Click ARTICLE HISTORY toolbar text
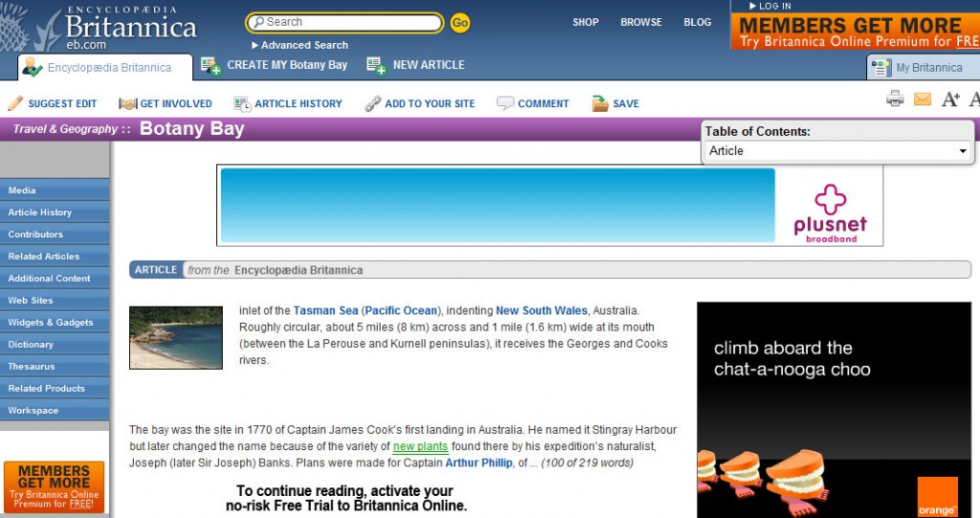Viewport: 980px width, 518px height. point(299,103)
